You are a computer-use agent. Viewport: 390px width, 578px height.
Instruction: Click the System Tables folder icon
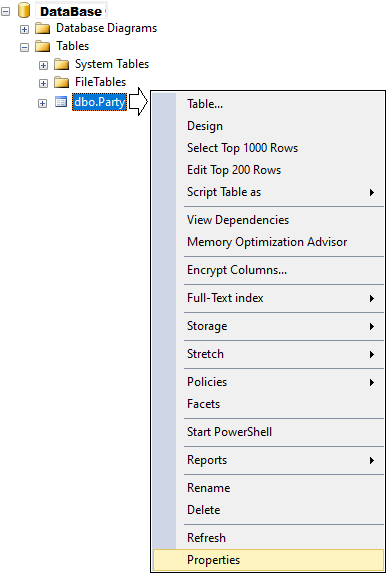[62, 64]
